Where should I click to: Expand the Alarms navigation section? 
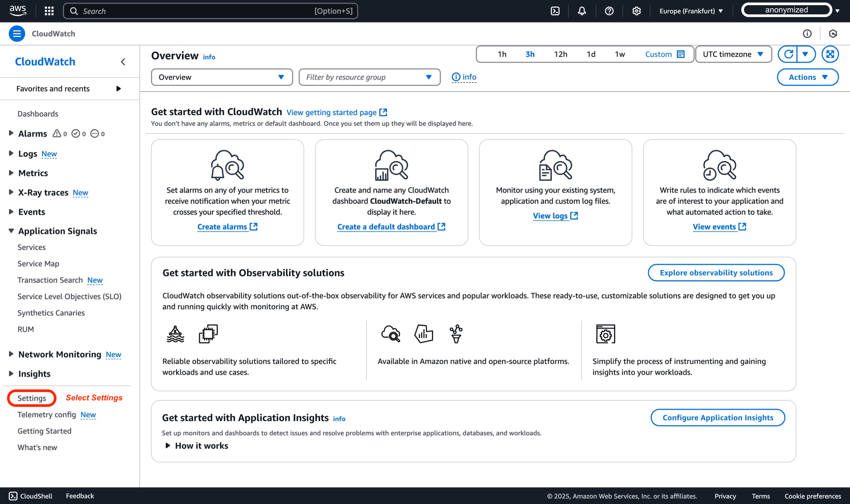point(11,133)
